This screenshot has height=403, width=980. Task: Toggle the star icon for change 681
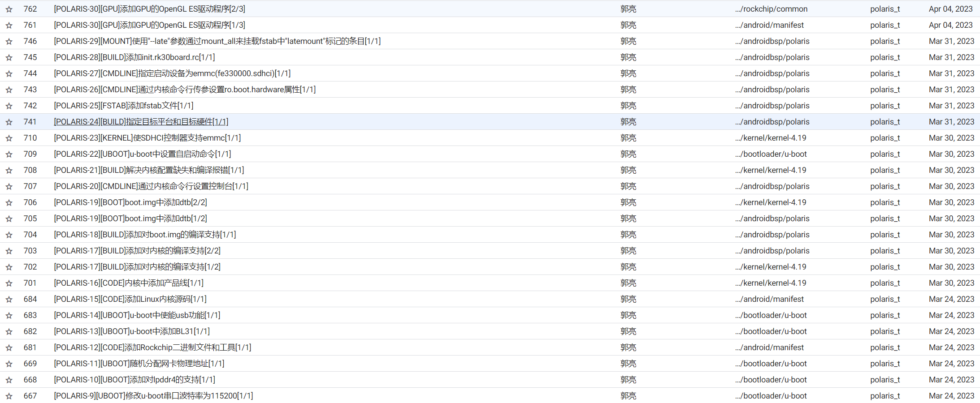[9, 347]
